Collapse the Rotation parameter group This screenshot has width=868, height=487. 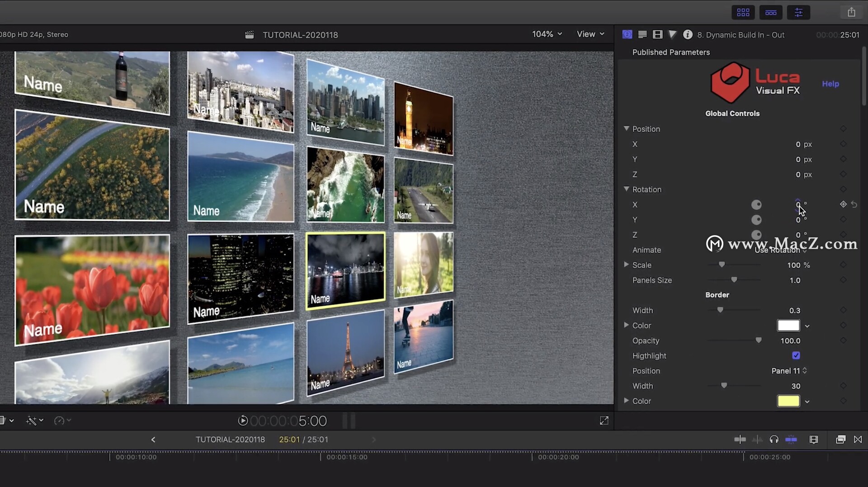click(x=627, y=189)
